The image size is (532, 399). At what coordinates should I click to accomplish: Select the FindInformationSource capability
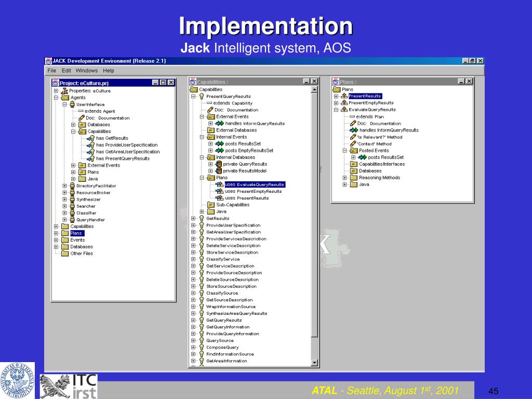tap(230, 354)
